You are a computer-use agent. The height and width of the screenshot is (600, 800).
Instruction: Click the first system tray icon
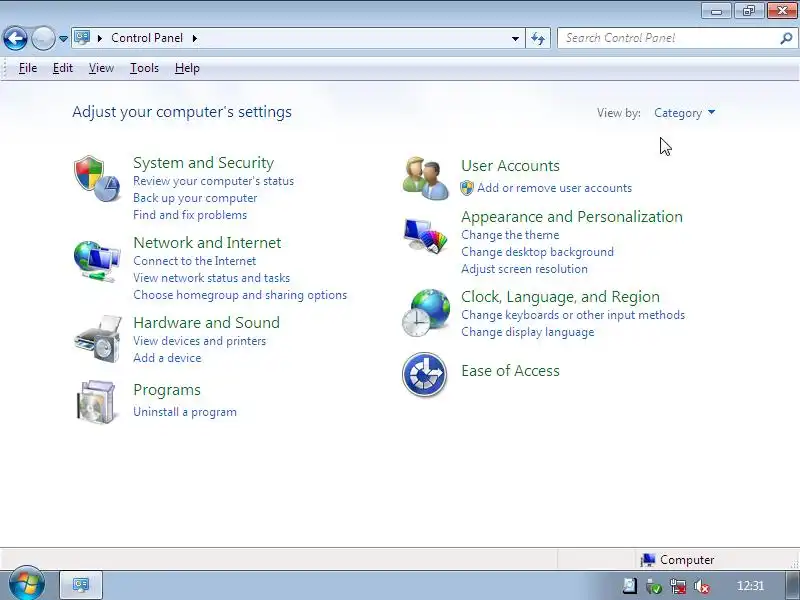(x=630, y=586)
